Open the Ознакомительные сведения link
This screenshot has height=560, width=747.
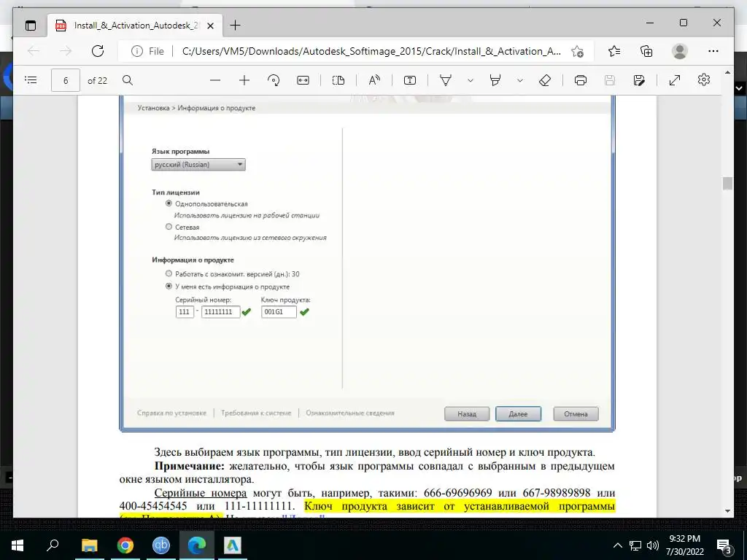pos(350,413)
